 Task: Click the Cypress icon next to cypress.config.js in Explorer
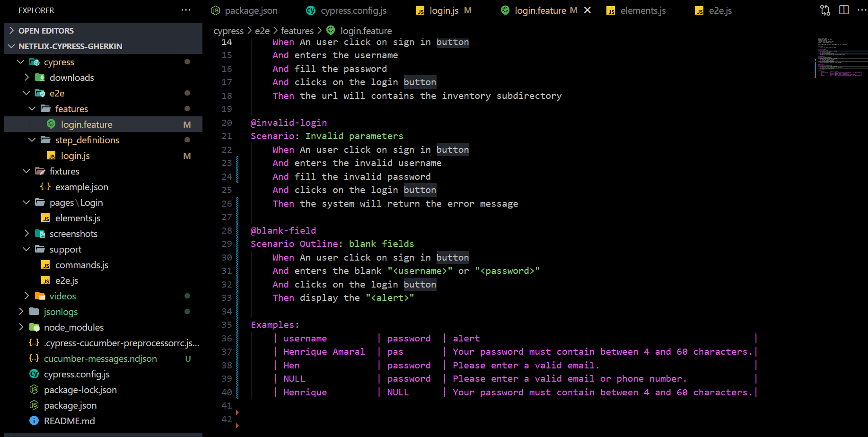(34, 374)
